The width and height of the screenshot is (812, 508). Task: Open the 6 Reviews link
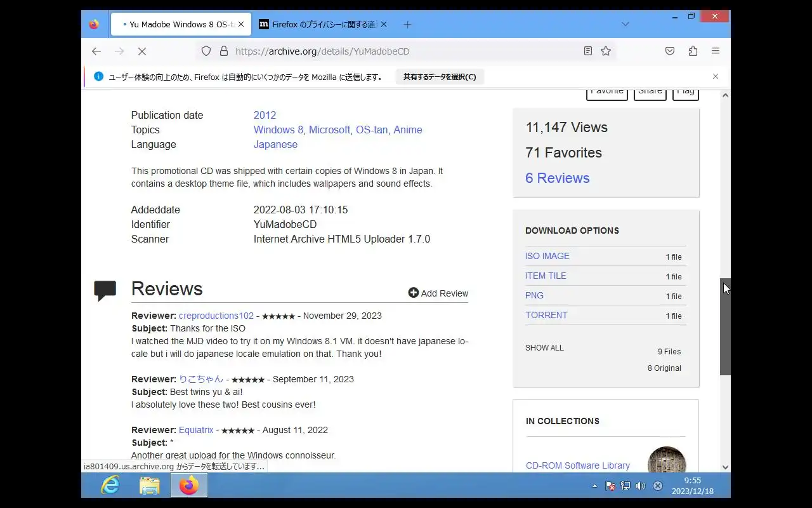[557, 178]
